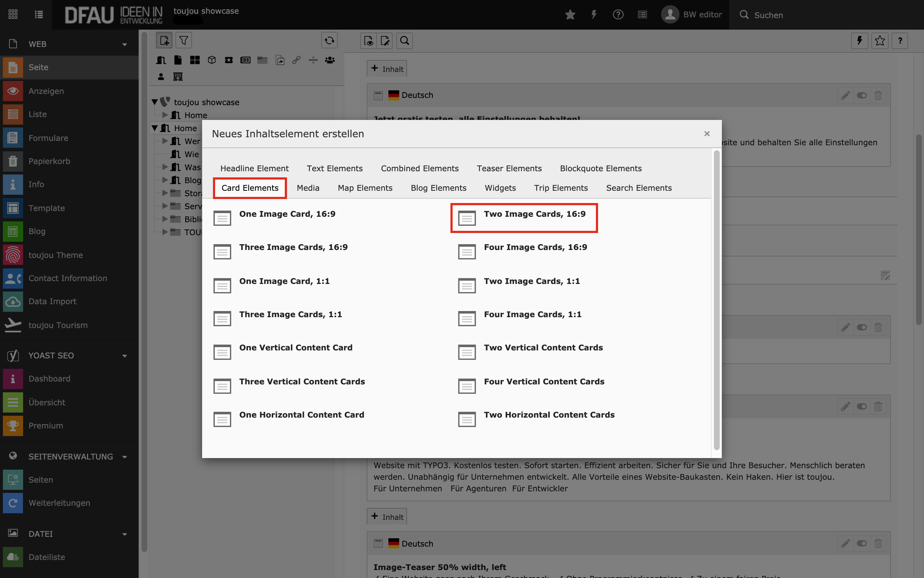Click the search magnifier icon in the docheader
Screen dimensions: 924x578
tap(404, 40)
